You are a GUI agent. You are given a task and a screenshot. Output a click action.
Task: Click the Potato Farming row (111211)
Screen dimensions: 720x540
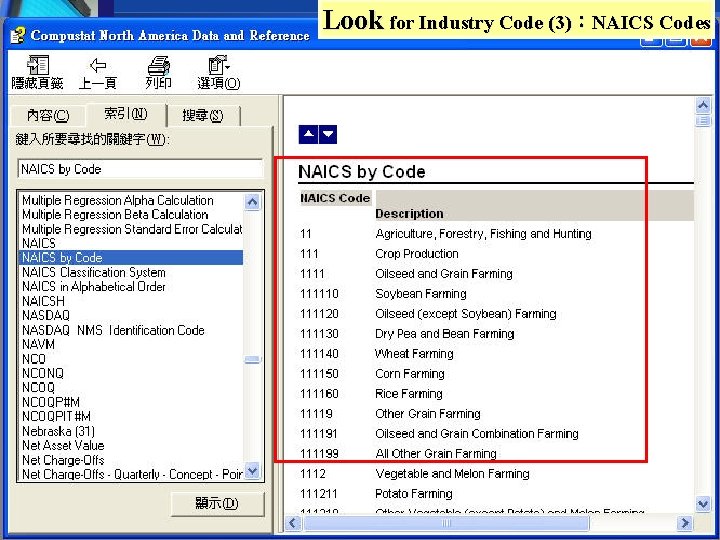tap(376, 494)
